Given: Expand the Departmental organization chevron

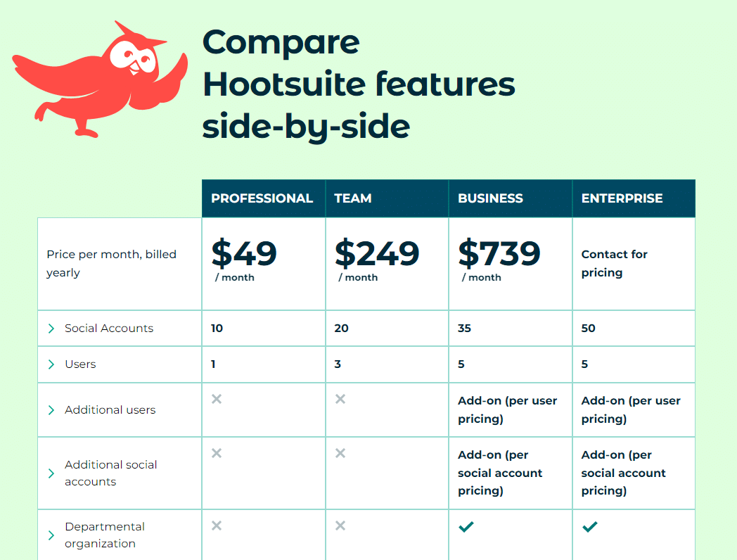Looking at the screenshot, I should click(x=51, y=535).
